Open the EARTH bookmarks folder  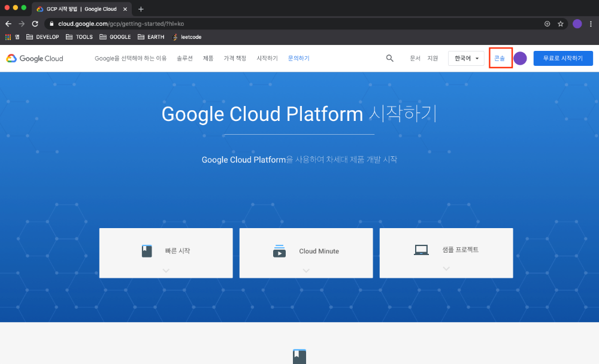151,37
